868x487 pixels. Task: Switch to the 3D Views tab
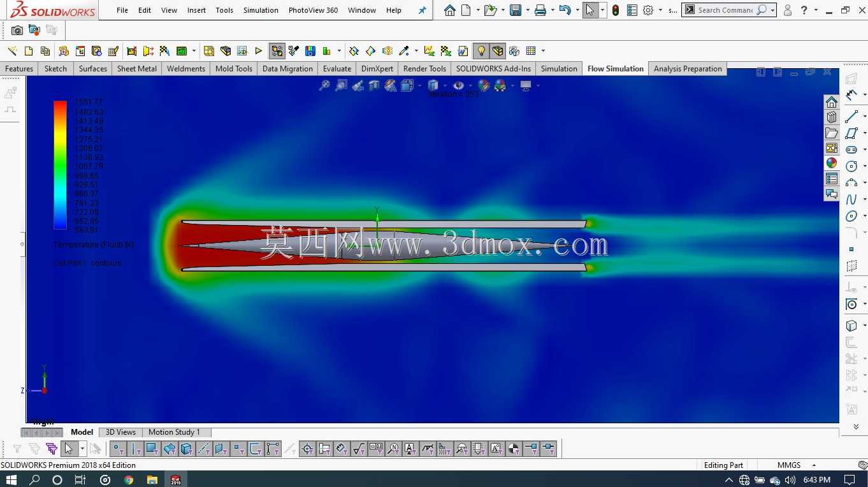120,432
